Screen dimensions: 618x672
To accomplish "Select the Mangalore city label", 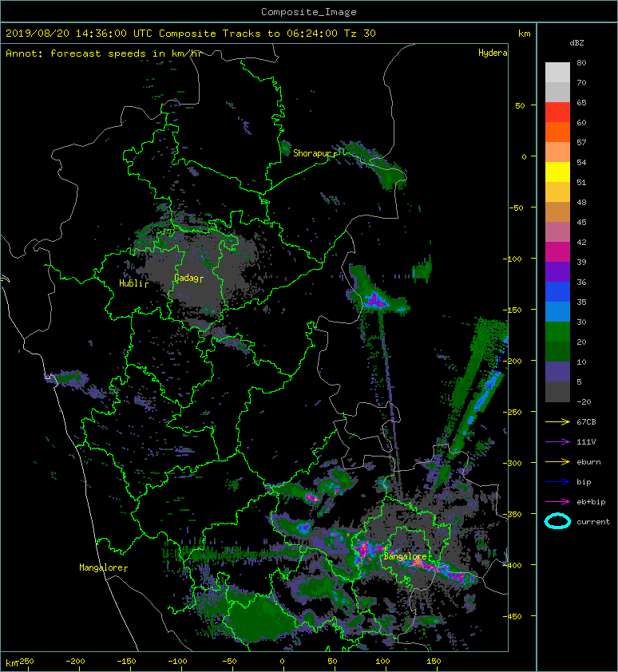I will click(x=101, y=567).
